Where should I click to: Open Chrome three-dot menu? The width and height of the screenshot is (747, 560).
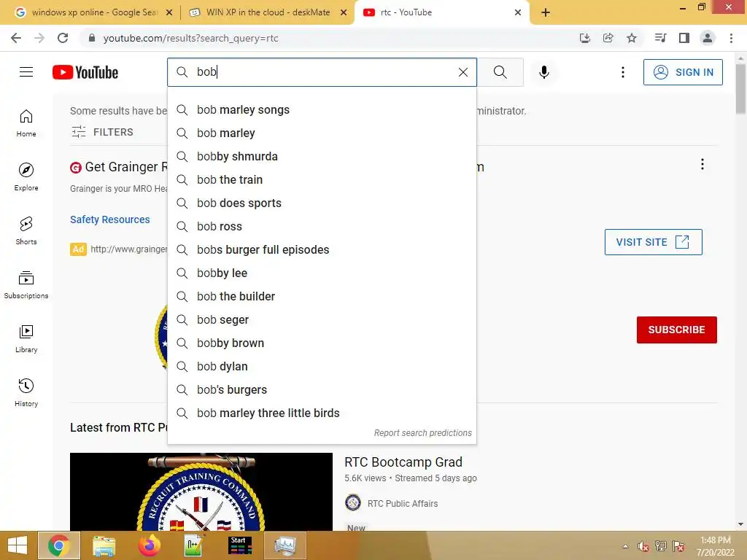(731, 38)
